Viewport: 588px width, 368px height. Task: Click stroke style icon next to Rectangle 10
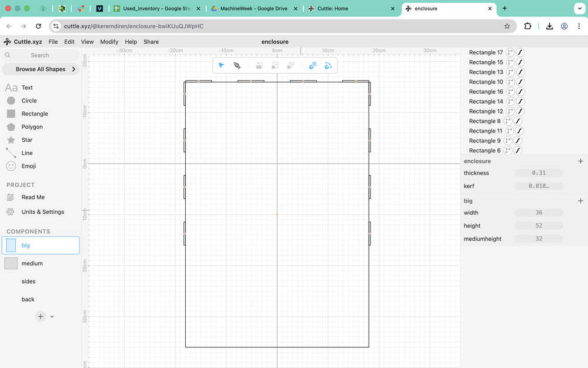coord(520,82)
